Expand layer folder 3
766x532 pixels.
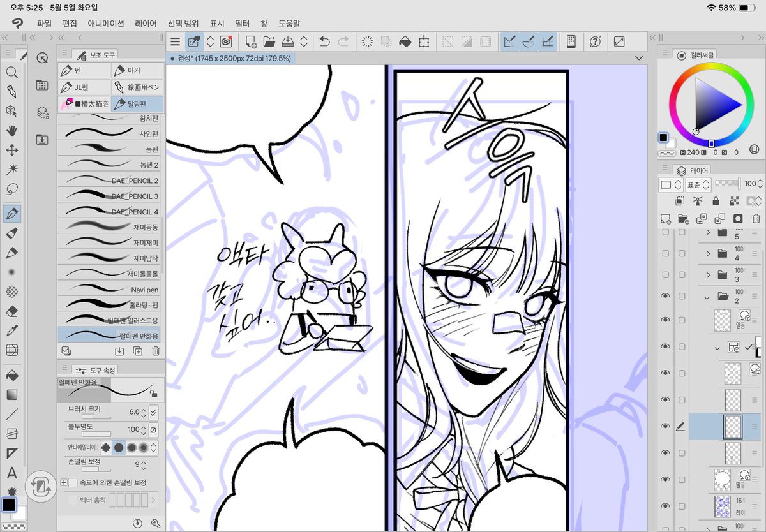point(708,275)
